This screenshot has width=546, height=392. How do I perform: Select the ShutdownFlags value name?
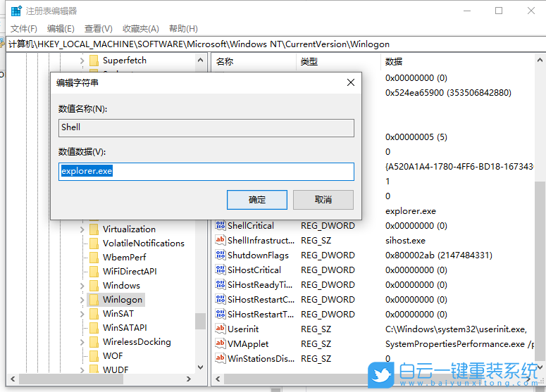tap(258, 255)
